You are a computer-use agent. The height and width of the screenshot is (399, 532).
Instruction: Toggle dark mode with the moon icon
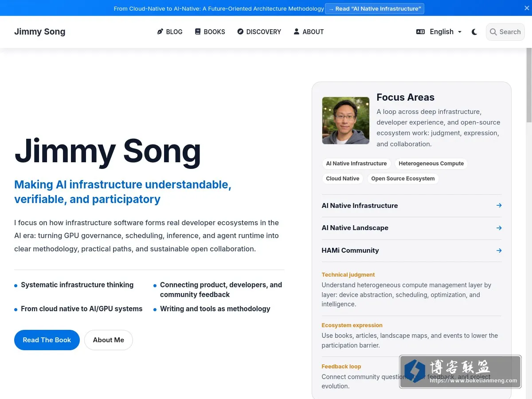474,32
